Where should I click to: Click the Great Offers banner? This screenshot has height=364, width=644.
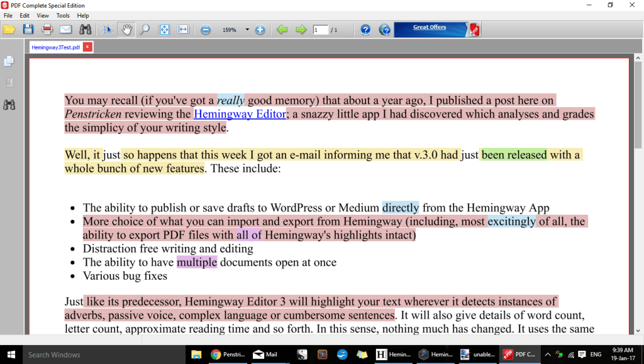coord(429,28)
